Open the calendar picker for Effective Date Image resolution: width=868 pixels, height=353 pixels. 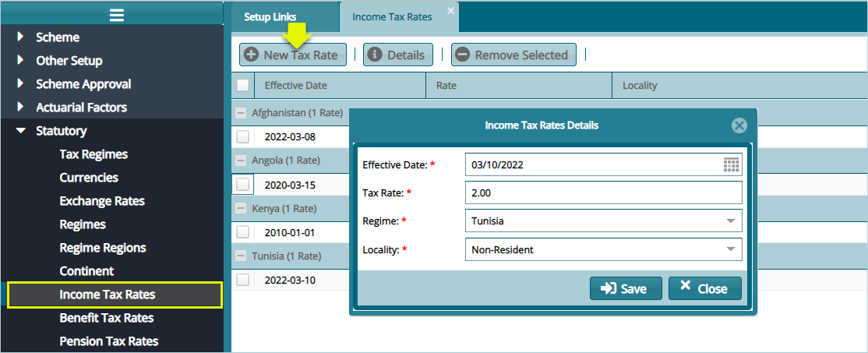(732, 164)
